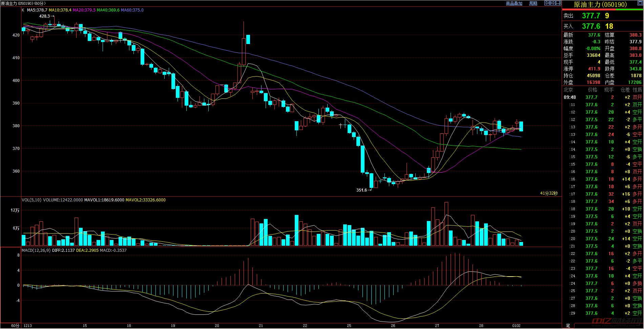Open the 周期 period link

(533, 3)
